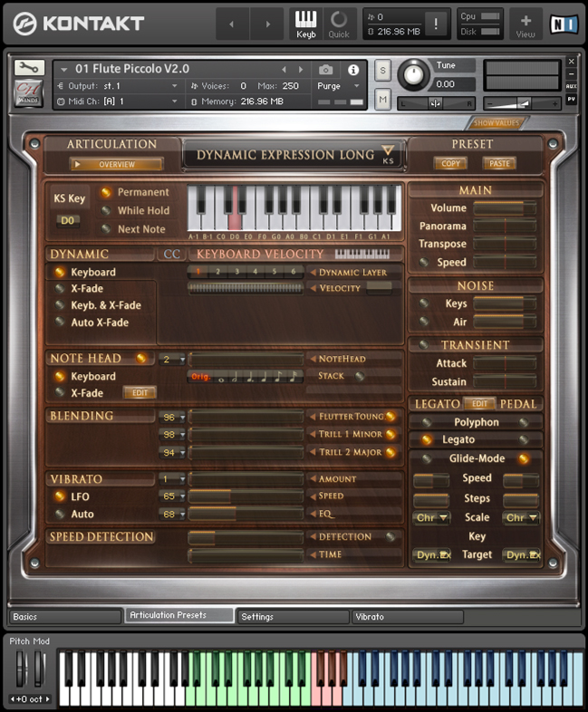Click the camera snapshot icon
This screenshot has height=712, width=588.
(325, 70)
